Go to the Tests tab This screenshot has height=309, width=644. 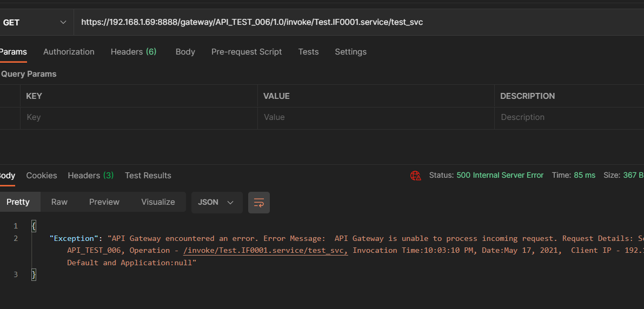tap(308, 52)
